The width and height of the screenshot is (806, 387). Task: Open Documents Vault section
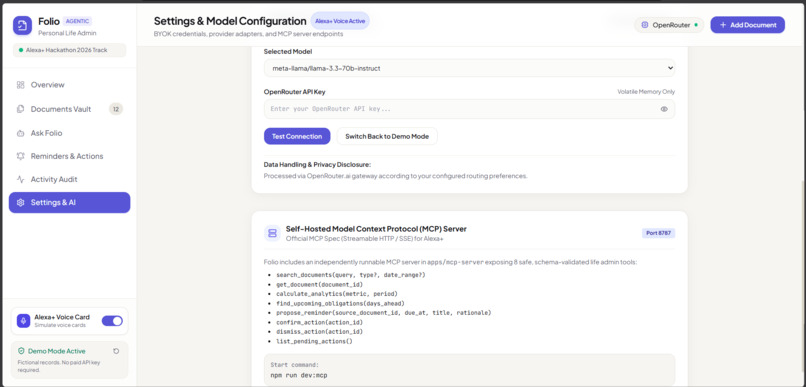(x=69, y=109)
